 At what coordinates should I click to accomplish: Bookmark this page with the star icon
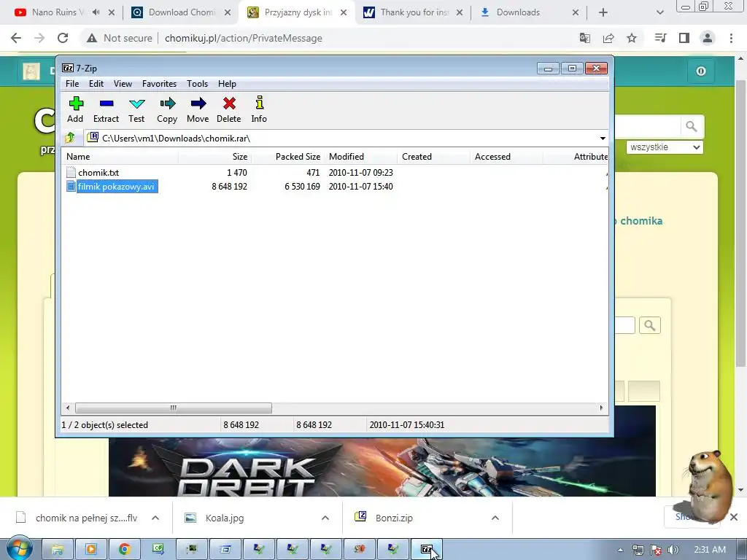click(x=632, y=38)
